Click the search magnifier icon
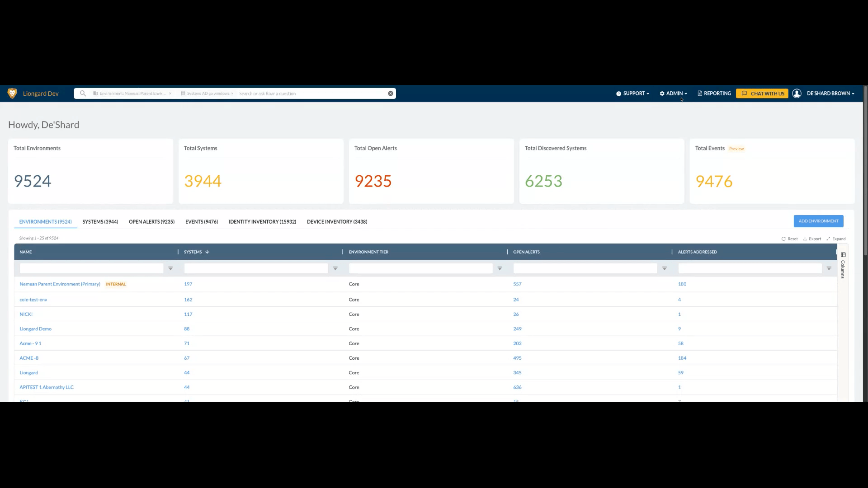868x488 pixels. (x=83, y=94)
